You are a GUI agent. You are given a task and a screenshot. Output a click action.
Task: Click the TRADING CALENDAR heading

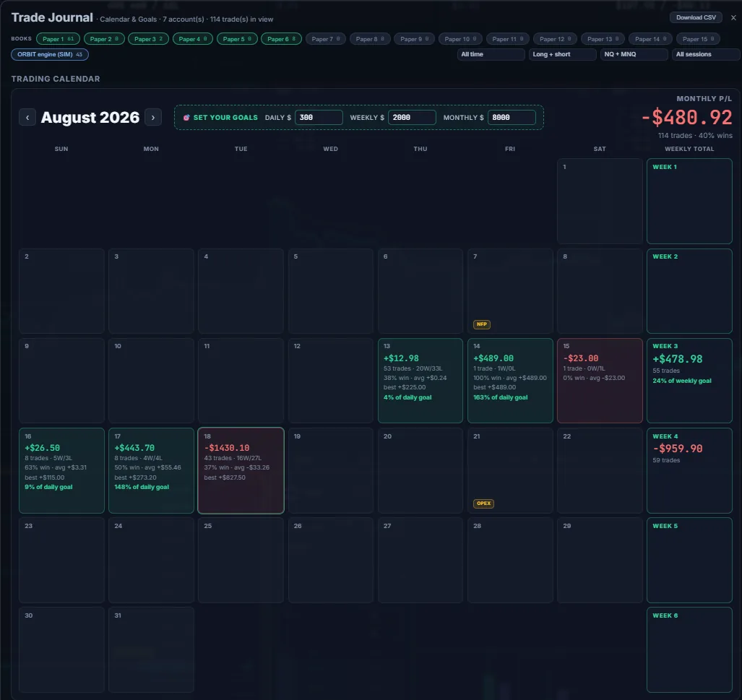pos(56,79)
